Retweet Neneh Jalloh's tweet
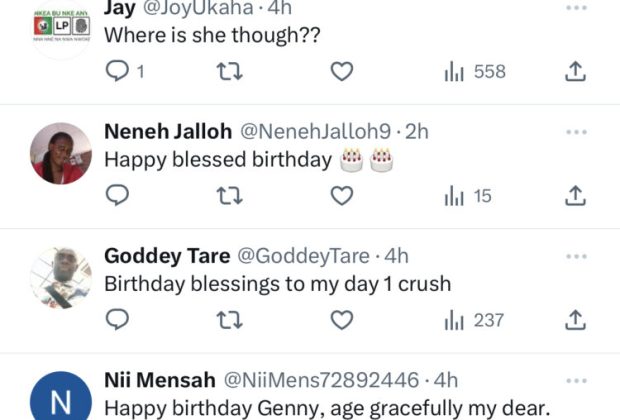This screenshot has width=620, height=420. pyautogui.click(x=230, y=196)
